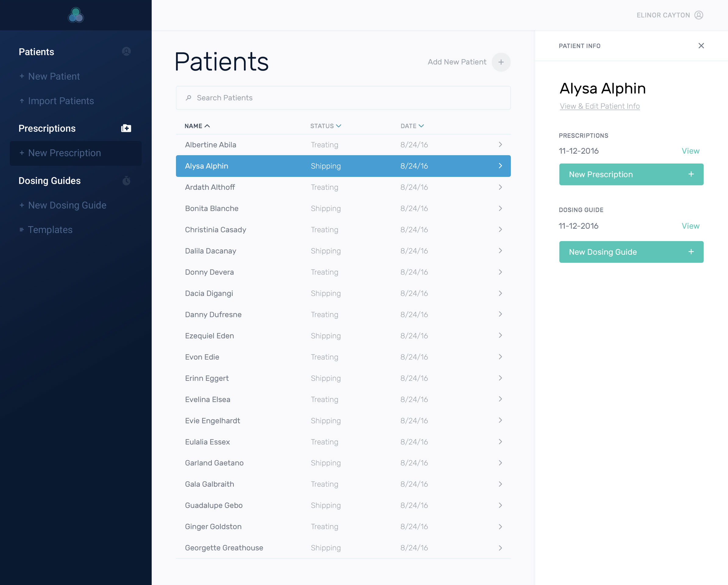
Task: Expand Ardath Althoff row chevron
Action: pyautogui.click(x=500, y=187)
